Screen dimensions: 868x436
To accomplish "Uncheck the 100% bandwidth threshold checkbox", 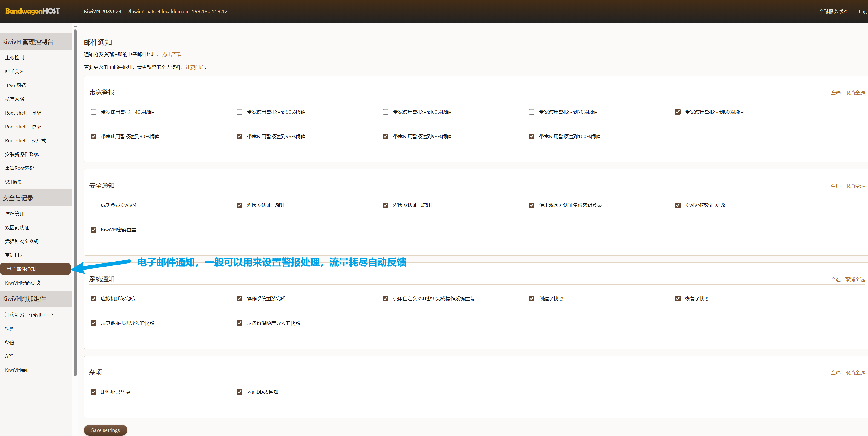I will coord(532,136).
